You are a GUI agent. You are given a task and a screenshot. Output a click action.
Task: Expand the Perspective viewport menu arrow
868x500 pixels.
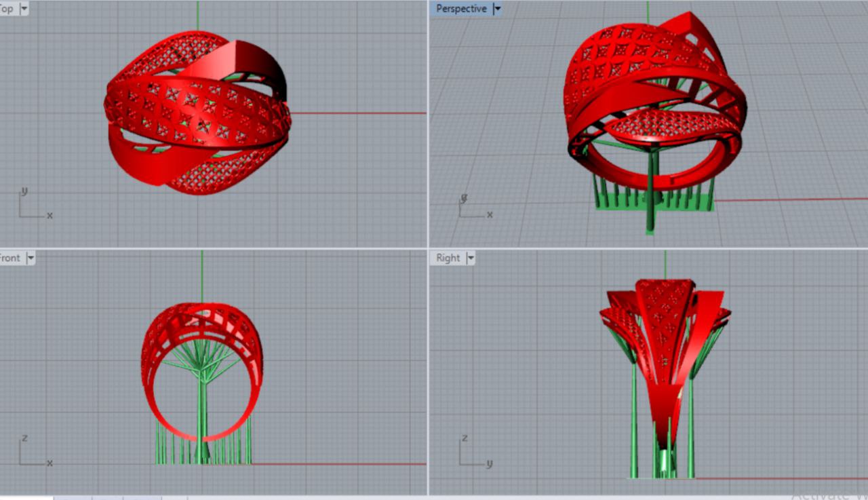tap(497, 9)
